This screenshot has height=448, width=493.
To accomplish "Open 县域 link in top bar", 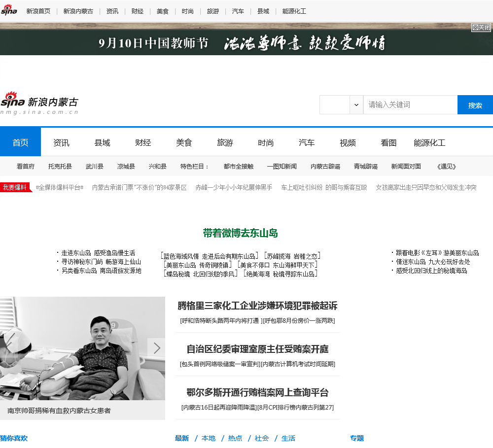I will pyautogui.click(x=263, y=11).
